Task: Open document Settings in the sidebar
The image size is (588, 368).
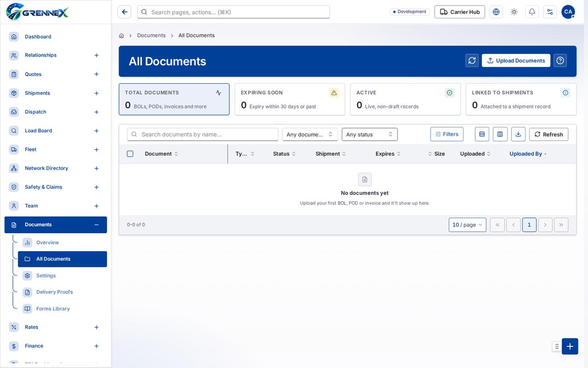Action: (62, 276)
